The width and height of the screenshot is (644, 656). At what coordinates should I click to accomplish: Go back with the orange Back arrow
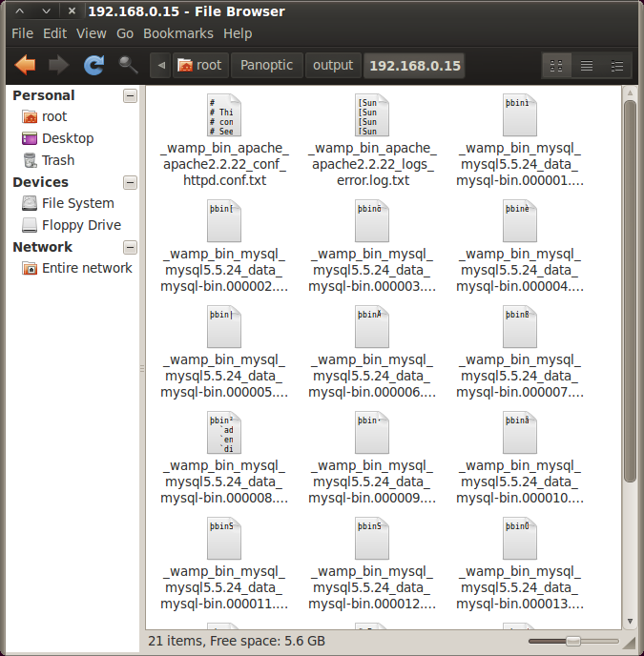coord(25,65)
